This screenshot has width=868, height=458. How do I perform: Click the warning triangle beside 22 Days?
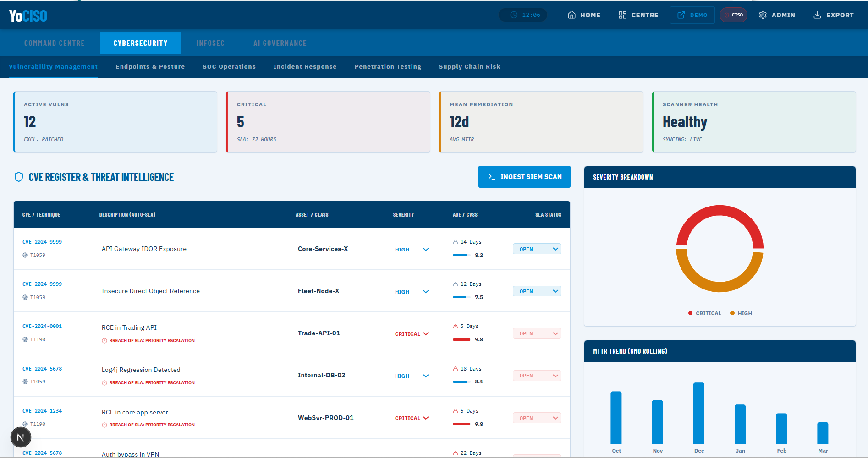click(456, 453)
